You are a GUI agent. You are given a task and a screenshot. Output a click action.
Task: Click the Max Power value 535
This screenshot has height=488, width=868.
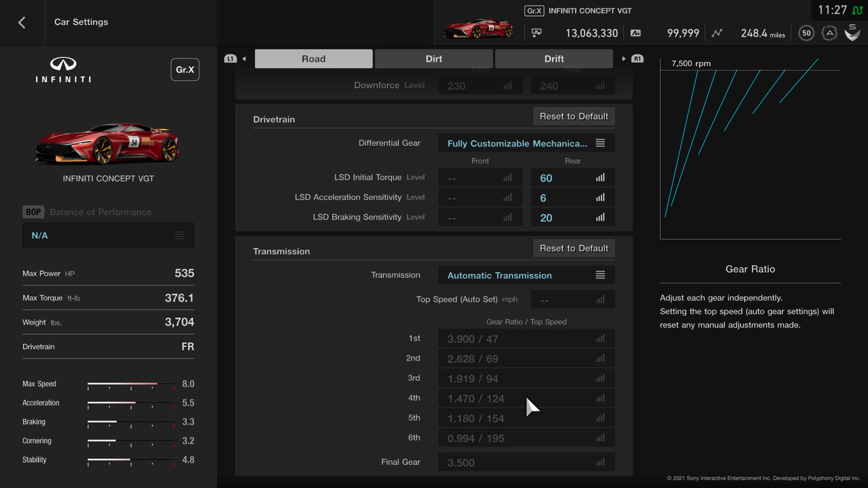click(x=184, y=273)
